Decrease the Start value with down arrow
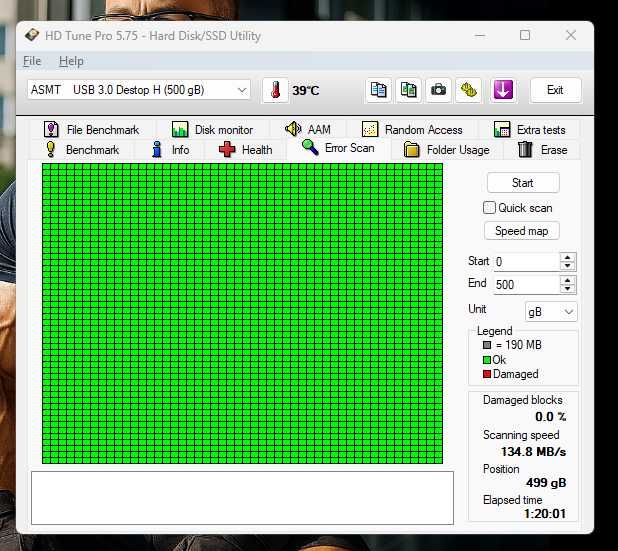Screen dimensions: 618x551 568,266
